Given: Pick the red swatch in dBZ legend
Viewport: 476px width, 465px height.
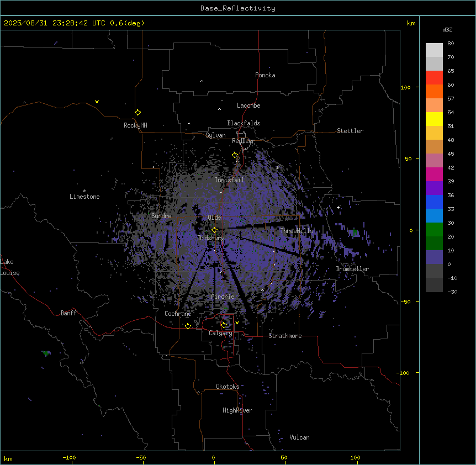Looking at the screenshot, I should (434, 78).
